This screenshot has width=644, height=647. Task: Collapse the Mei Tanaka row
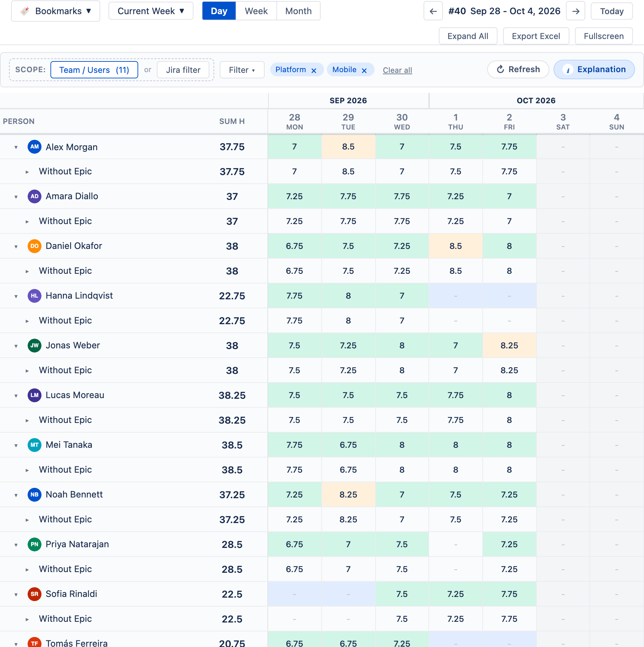pos(16,446)
